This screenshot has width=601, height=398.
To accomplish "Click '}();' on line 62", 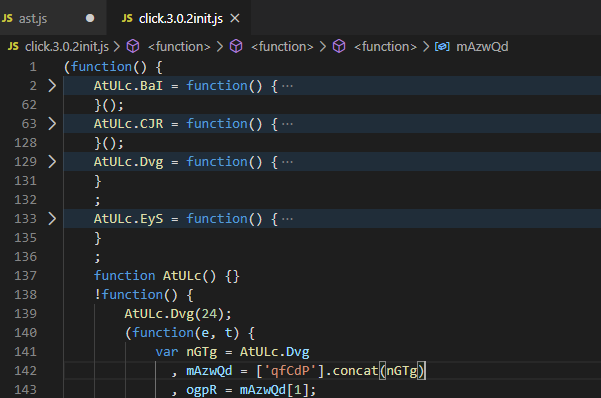I will click(109, 105).
